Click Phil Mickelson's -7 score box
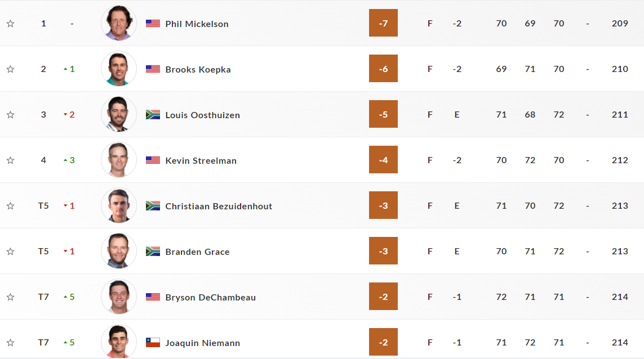Viewport: 644px width, 359px height. (x=383, y=23)
